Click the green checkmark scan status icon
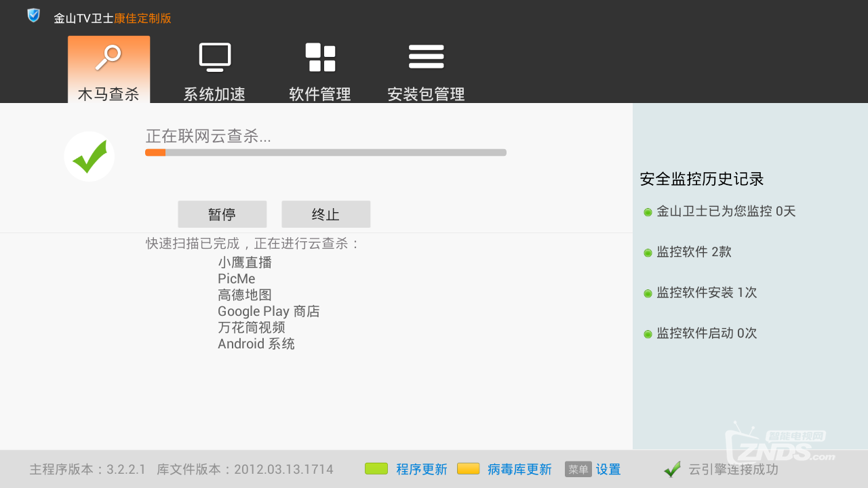The width and height of the screenshot is (868, 488). tap(90, 157)
